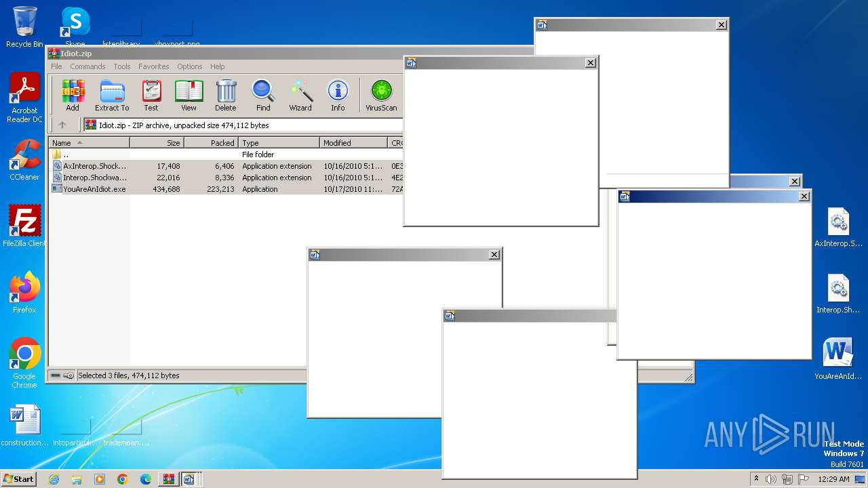
Task: Select Interop.Shockwa... file row
Action: (x=226, y=178)
